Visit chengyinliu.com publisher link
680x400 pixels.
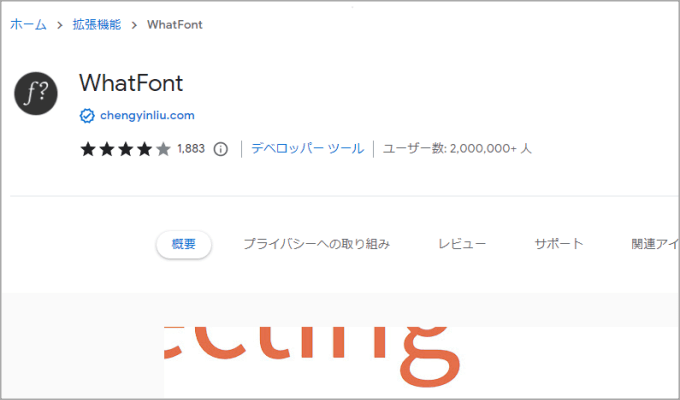click(147, 115)
